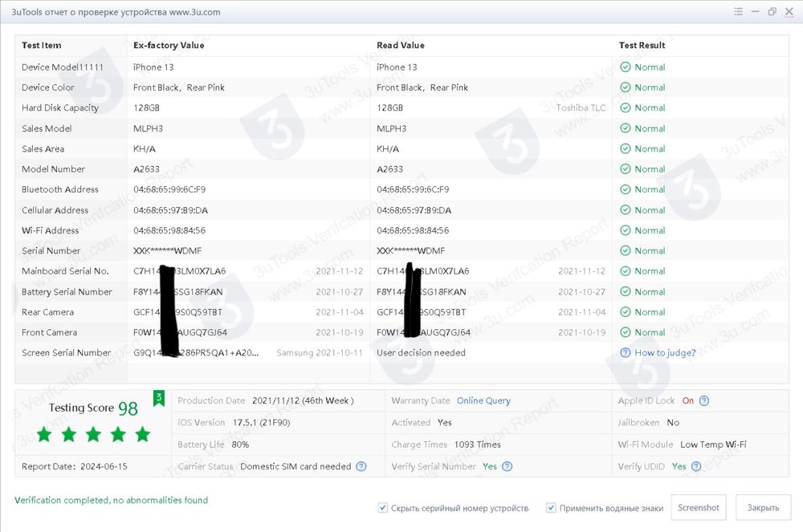The width and height of the screenshot is (803, 532).
Task: Toggle the hide device serial number checkbox
Action: (x=382, y=507)
